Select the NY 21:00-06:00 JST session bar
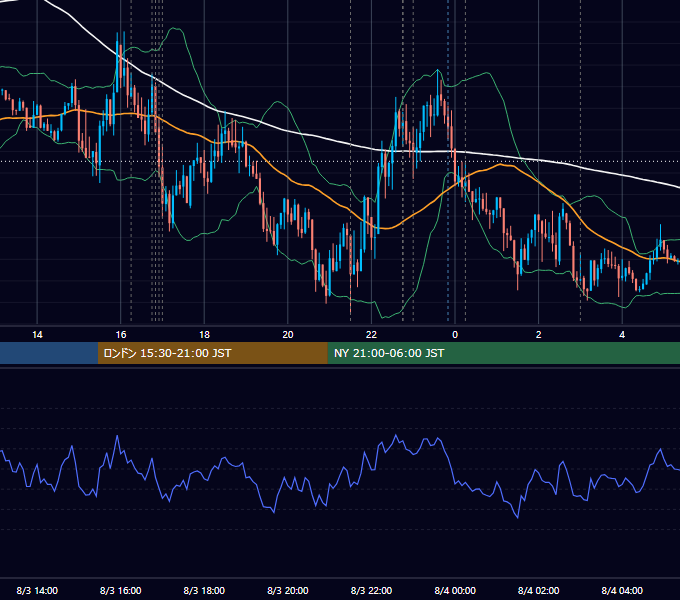680x600 pixels. coord(503,353)
